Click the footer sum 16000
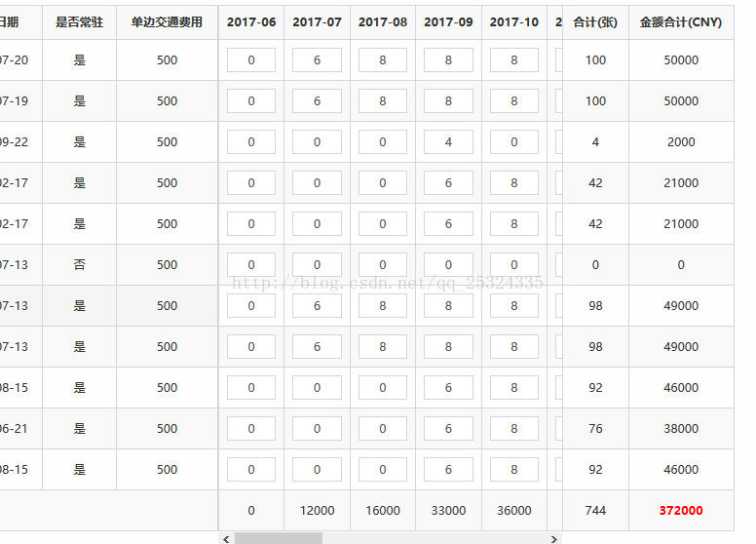The width and height of the screenshot is (756, 544). click(x=382, y=511)
